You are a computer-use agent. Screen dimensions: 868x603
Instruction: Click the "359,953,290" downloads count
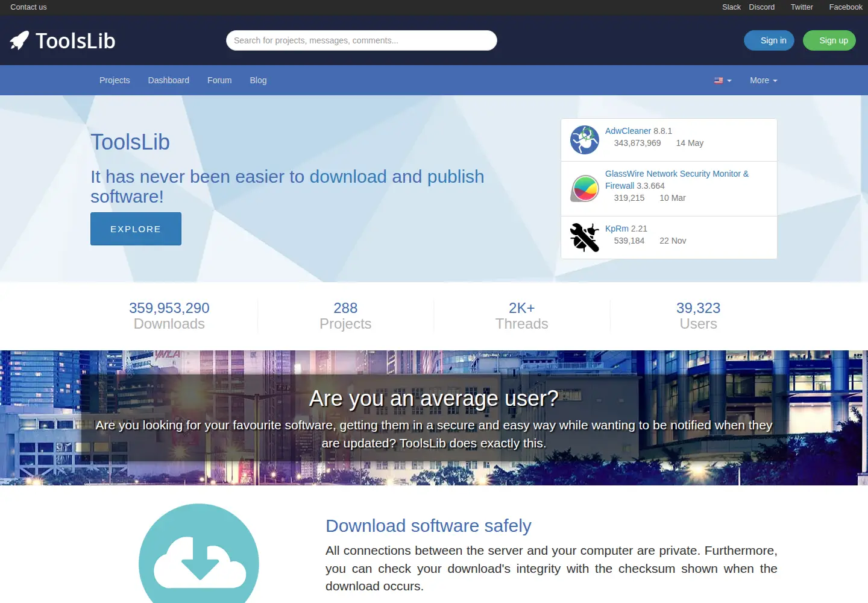pyautogui.click(x=169, y=308)
